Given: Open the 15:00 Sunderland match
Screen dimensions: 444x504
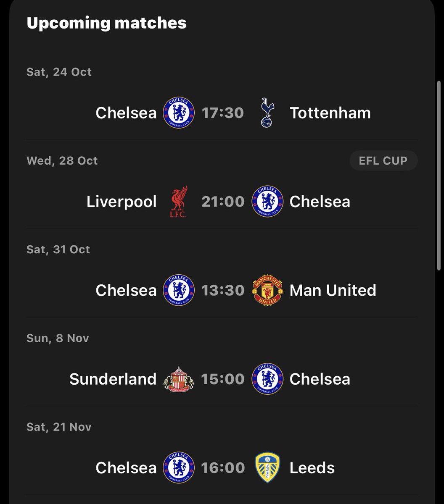Looking at the screenshot, I should coord(222,379).
